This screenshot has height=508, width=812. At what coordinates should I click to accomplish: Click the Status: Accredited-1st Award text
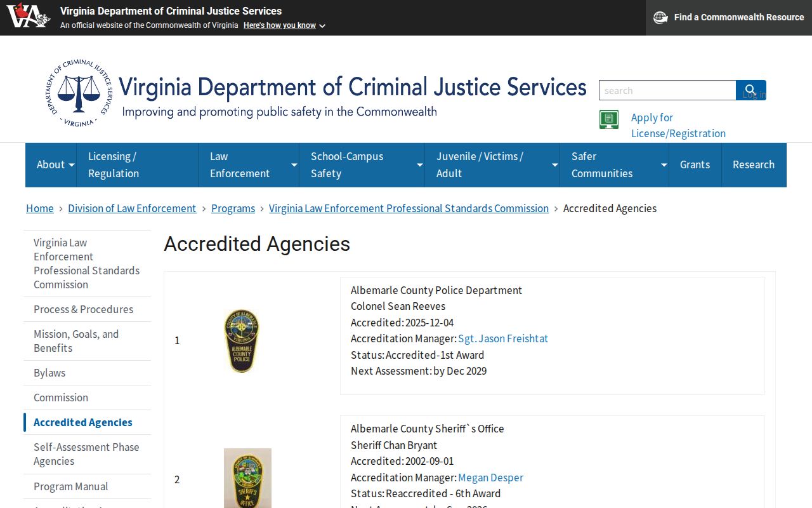(417, 355)
